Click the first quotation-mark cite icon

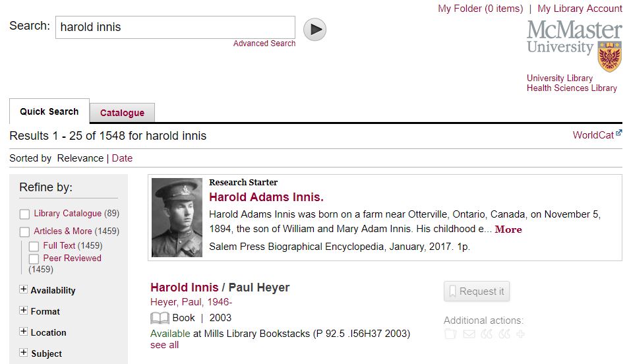pos(487,334)
